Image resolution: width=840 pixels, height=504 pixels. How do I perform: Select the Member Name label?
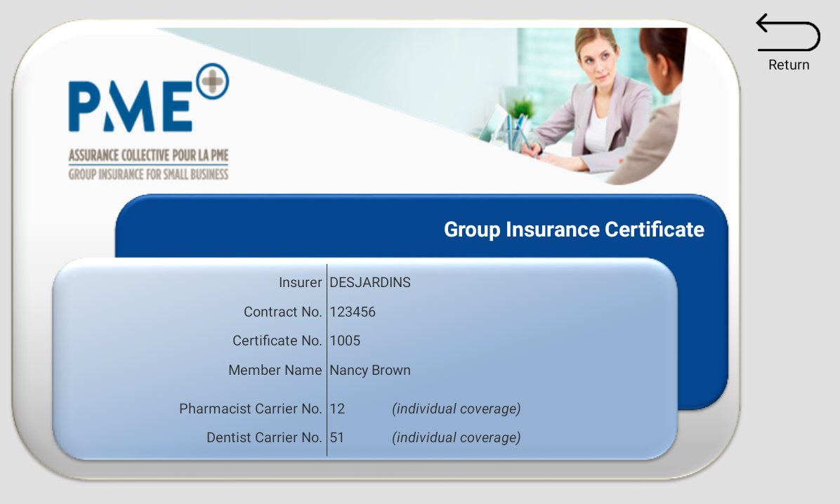(x=275, y=370)
